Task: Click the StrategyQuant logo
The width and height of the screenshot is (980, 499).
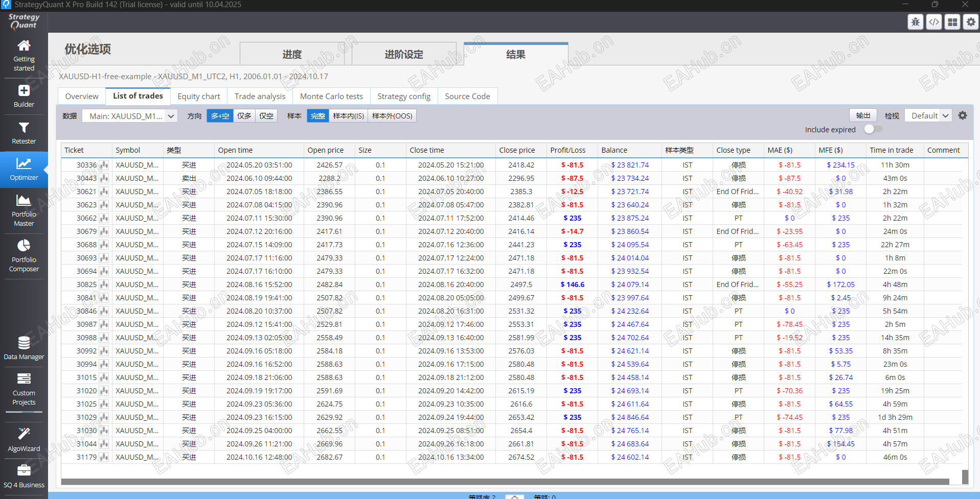Action: (x=24, y=21)
